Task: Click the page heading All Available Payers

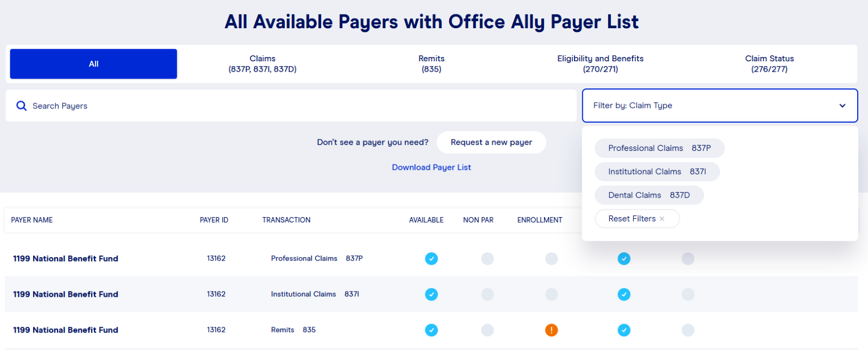Action: click(x=431, y=22)
